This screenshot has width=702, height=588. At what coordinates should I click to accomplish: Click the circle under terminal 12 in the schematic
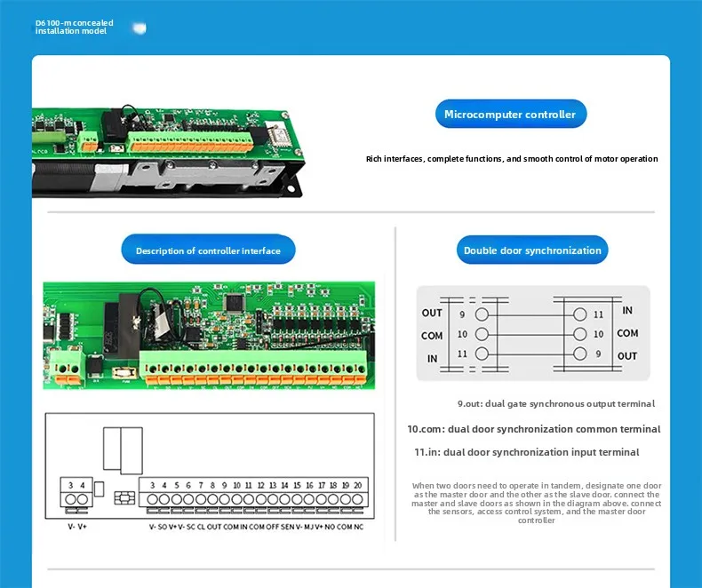(x=260, y=499)
